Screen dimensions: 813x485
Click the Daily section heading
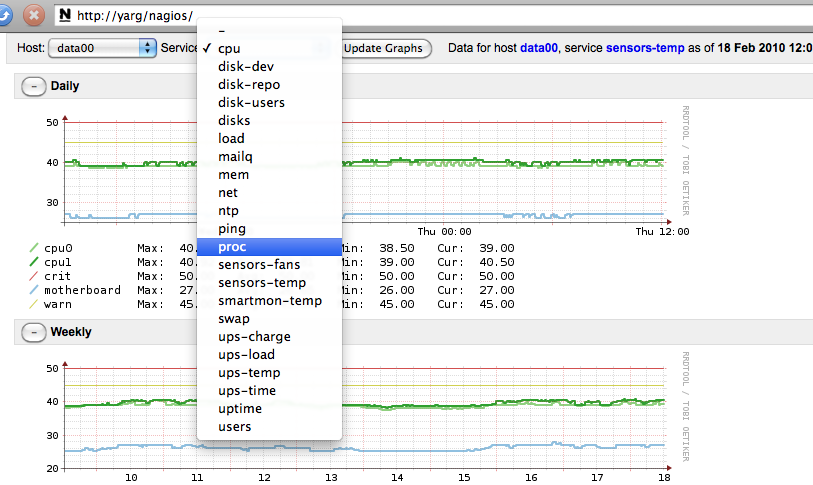tap(65, 86)
